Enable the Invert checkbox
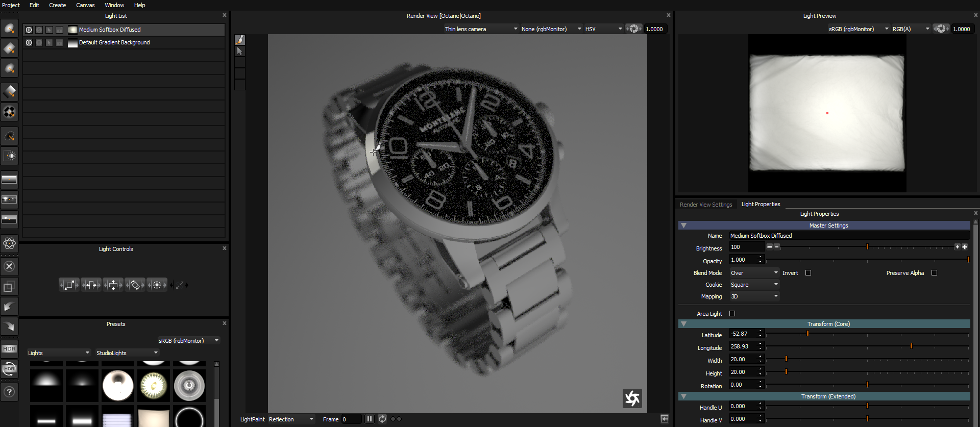The width and height of the screenshot is (980, 427). point(808,273)
